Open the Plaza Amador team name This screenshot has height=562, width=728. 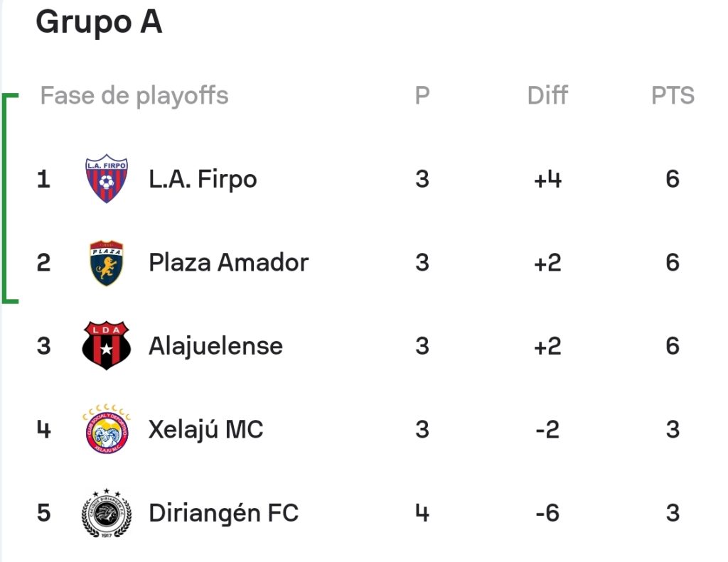pos(228,263)
